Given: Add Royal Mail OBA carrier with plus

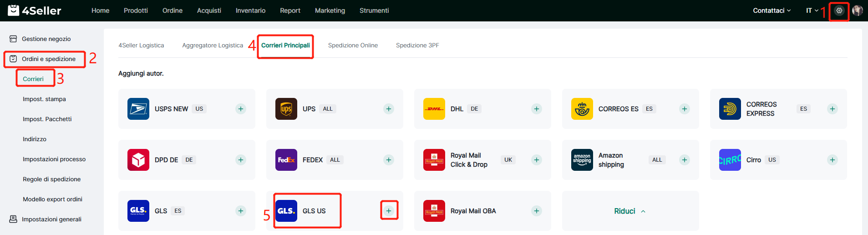Looking at the screenshot, I should click(x=537, y=211).
